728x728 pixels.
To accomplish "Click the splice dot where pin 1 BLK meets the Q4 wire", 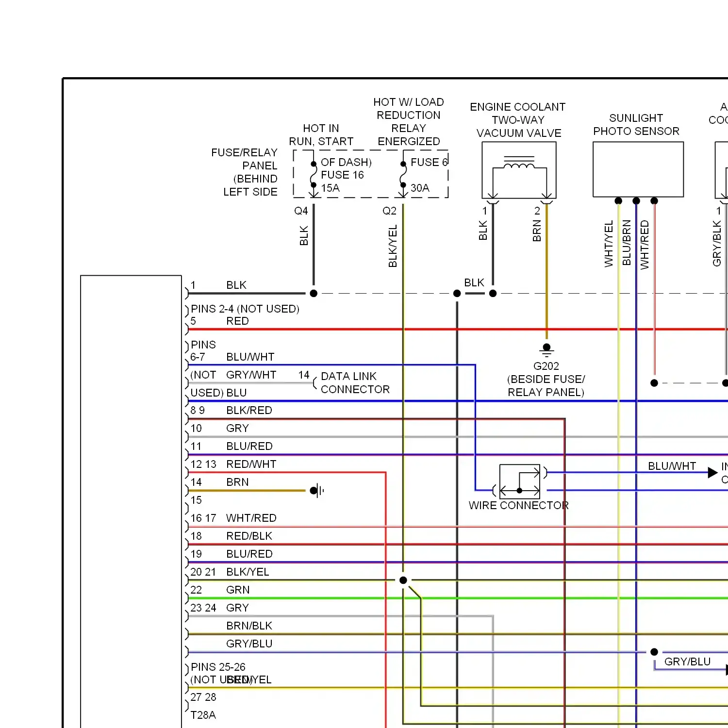I will click(314, 293).
